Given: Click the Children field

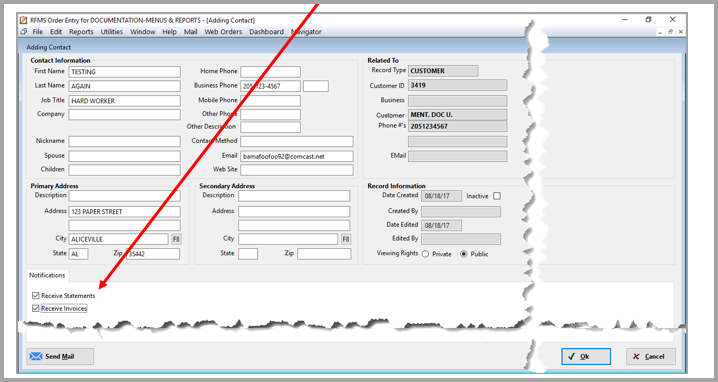Looking at the screenshot, I should (125, 170).
